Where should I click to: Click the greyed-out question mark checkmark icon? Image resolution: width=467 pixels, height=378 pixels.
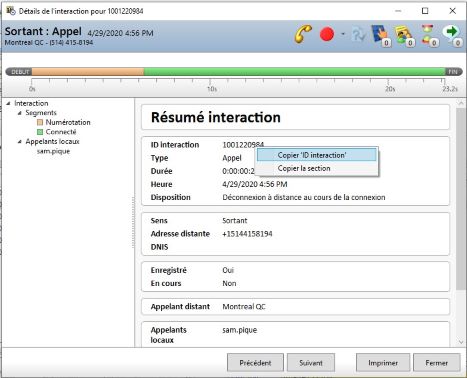pos(359,34)
